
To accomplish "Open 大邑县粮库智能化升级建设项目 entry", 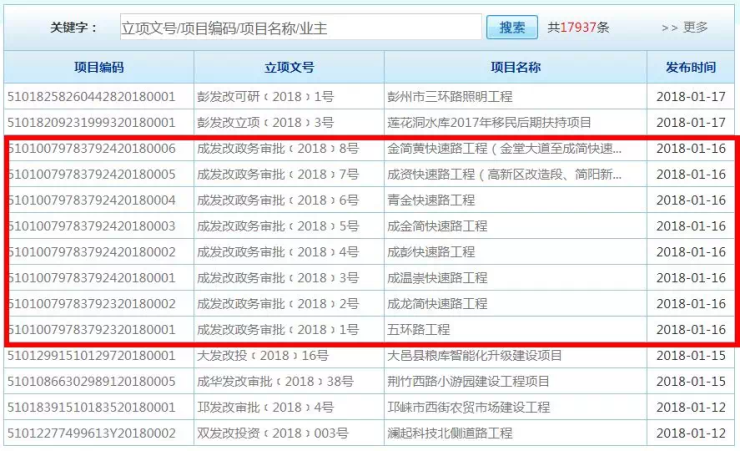I will click(475, 355).
